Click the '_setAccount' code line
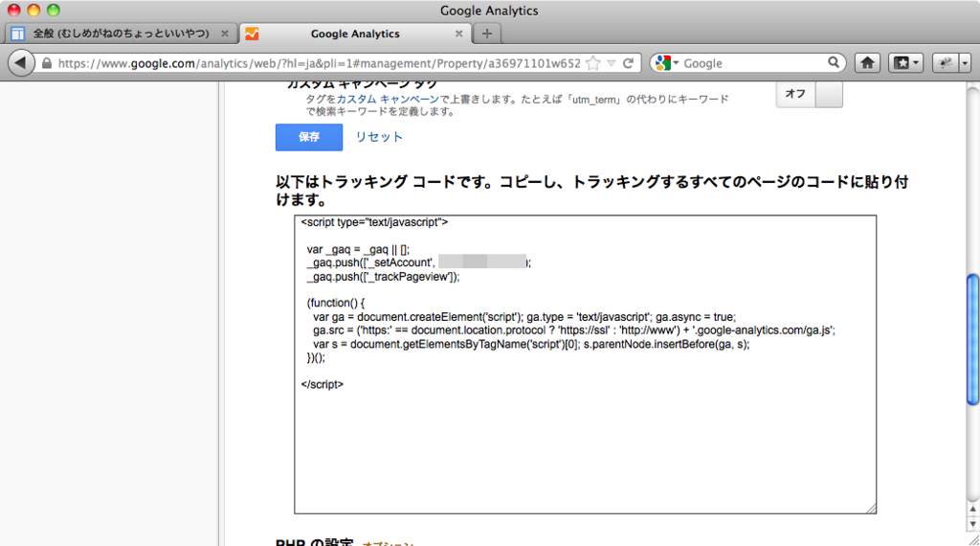 coord(419,262)
